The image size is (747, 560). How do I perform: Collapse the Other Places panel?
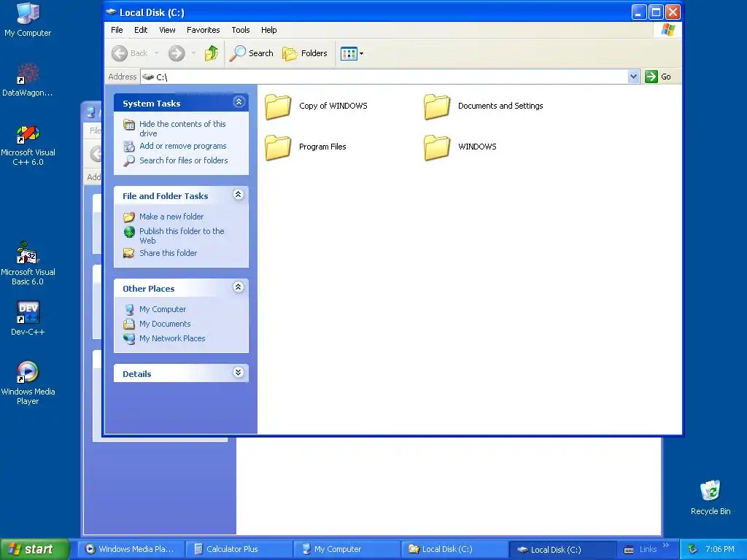(239, 287)
